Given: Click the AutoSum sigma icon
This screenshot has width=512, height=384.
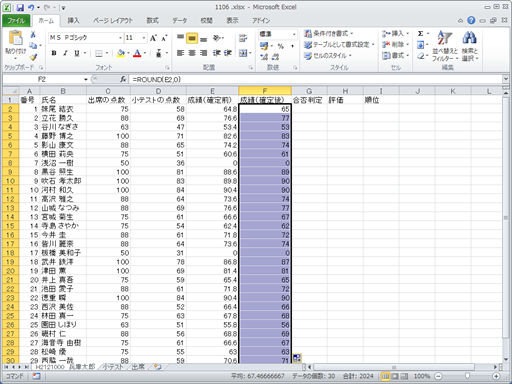Looking at the screenshot, I should point(421,34).
